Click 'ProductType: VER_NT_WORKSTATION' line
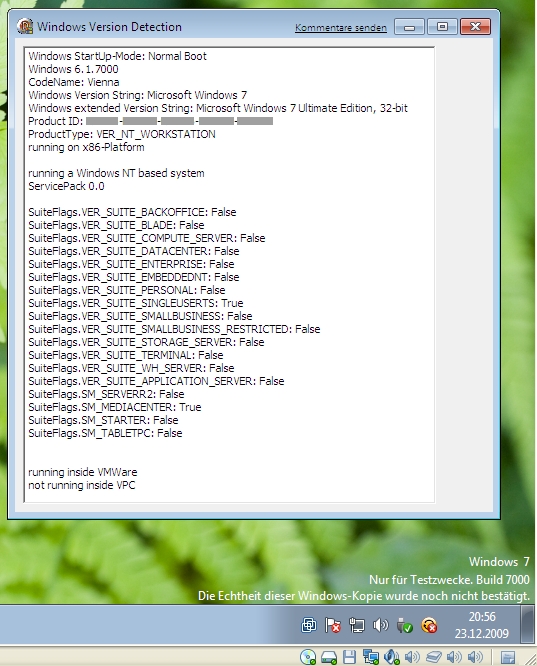 tap(122, 134)
